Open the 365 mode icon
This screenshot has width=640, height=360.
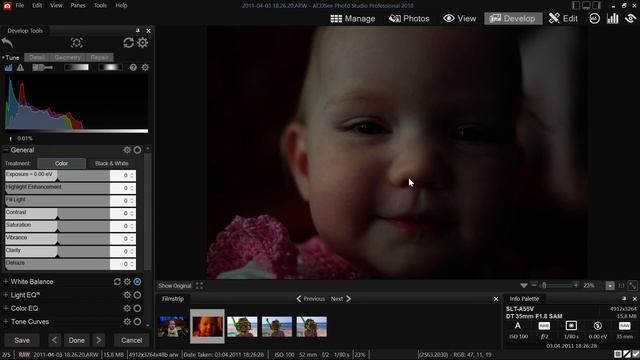[x=594, y=18]
